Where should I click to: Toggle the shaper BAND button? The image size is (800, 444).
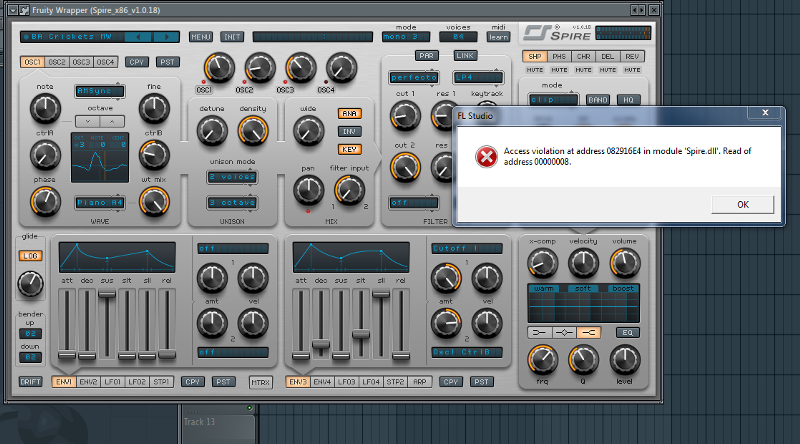tap(597, 100)
